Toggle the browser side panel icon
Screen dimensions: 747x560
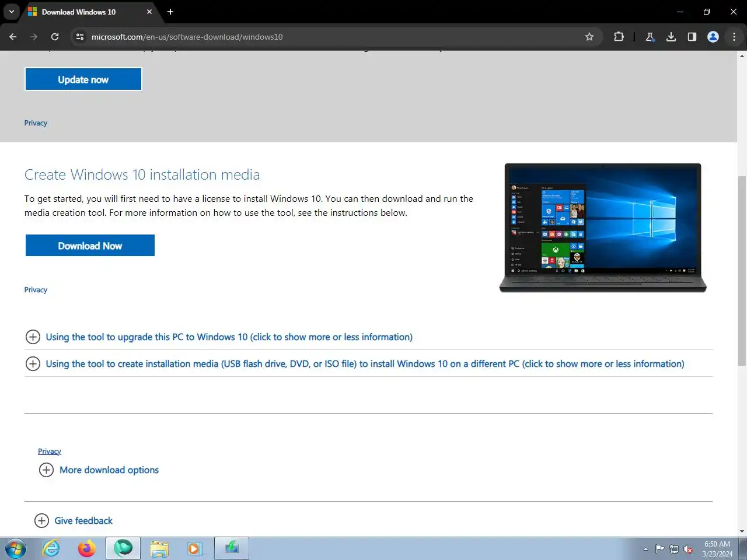click(x=692, y=37)
